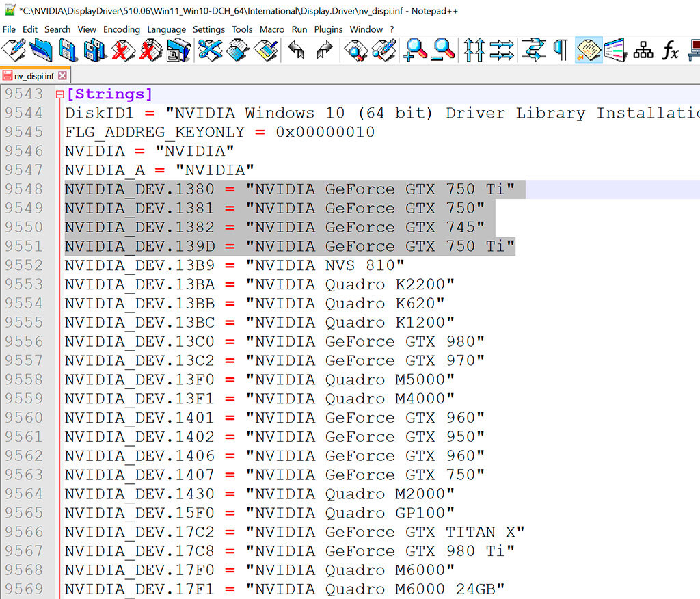Open the Function List fx icon
The image size is (700, 599).
tap(670, 50)
